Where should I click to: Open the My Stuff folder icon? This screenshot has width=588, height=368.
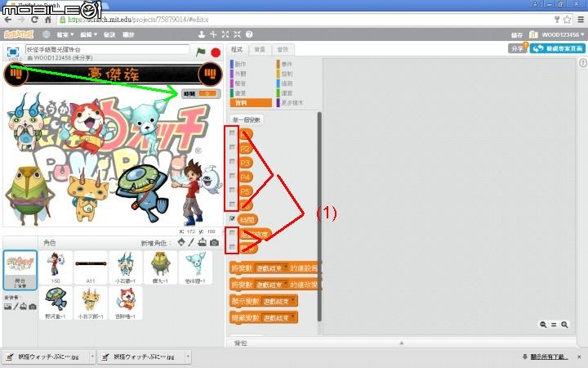(533, 34)
